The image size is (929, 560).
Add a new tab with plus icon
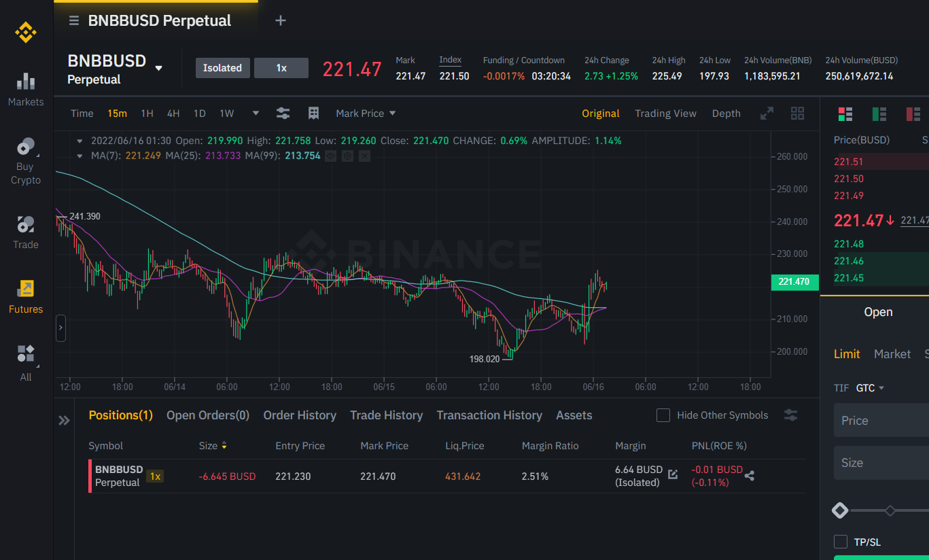click(x=281, y=20)
